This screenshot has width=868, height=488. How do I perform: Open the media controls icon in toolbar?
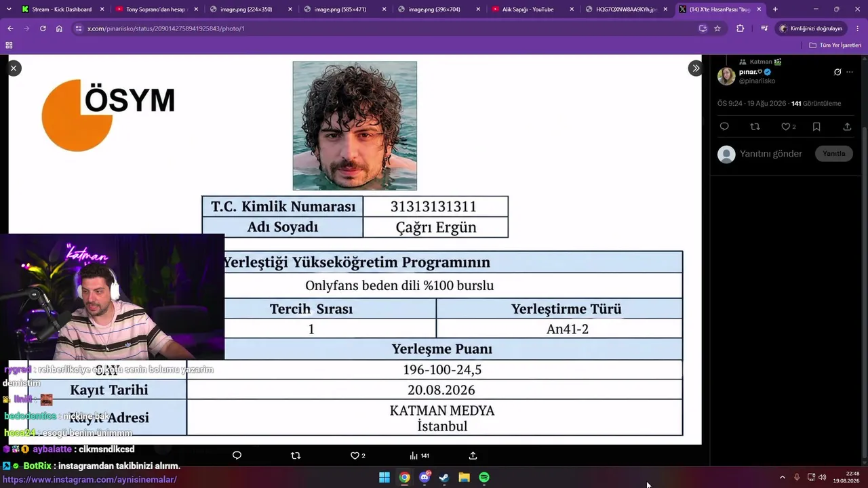(x=764, y=28)
